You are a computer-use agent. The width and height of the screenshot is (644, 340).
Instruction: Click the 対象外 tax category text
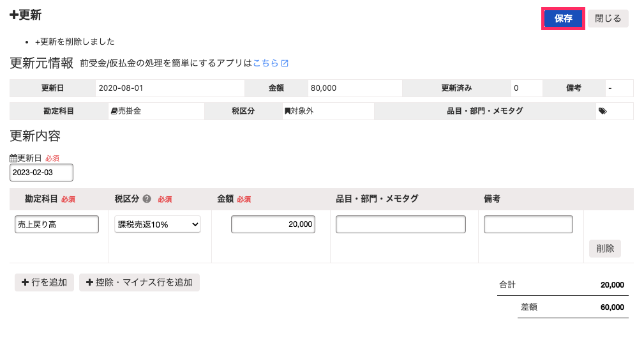[x=302, y=111]
